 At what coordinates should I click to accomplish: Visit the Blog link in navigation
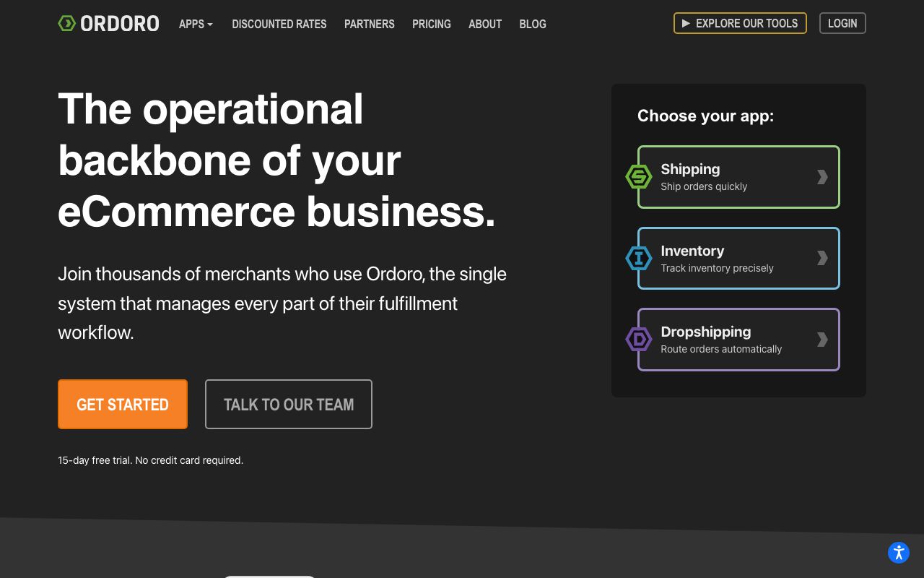tap(532, 24)
